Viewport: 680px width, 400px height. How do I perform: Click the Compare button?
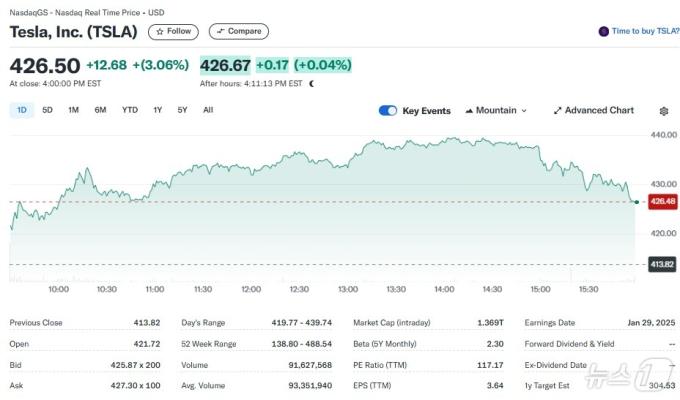(x=238, y=32)
